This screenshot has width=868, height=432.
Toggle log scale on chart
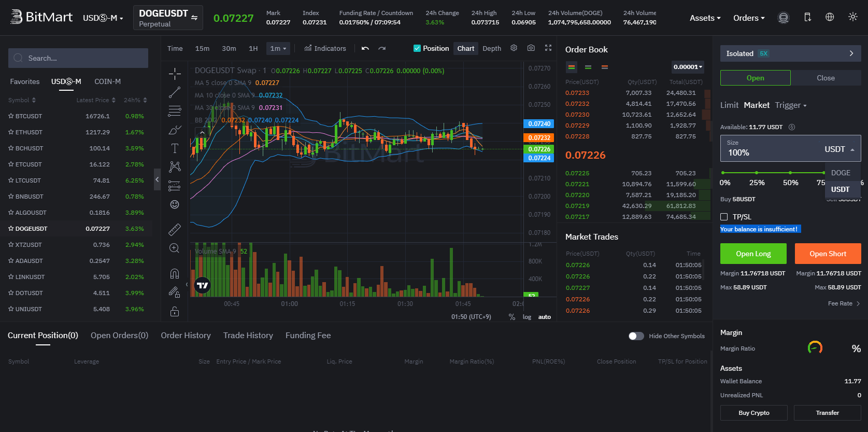[x=527, y=317]
